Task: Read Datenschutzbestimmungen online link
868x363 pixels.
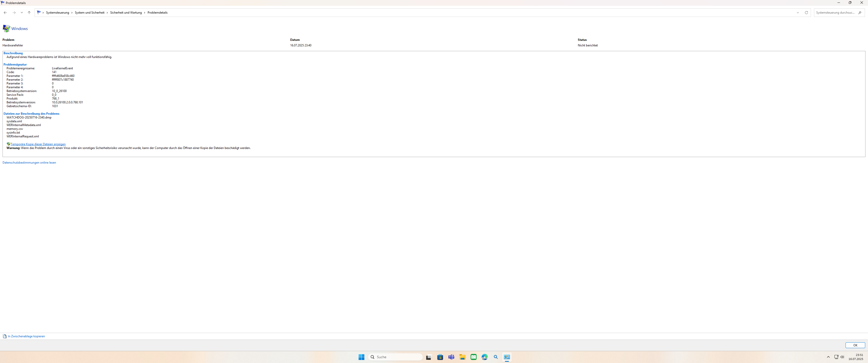Action: click(29, 163)
